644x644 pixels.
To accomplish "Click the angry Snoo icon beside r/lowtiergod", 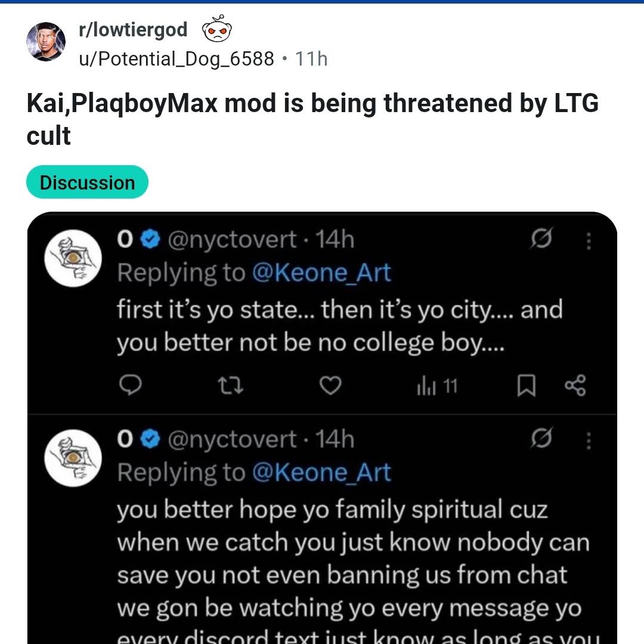I will click(217, 29).
